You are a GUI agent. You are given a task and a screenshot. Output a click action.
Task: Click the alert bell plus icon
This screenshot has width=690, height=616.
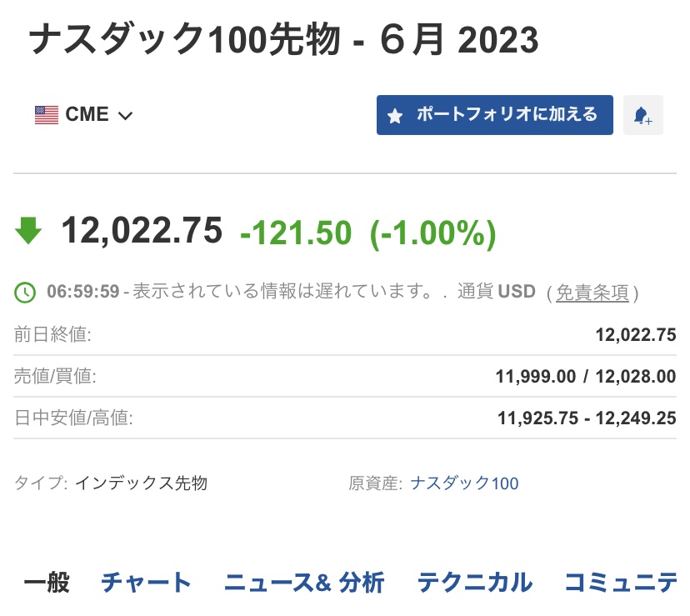click(x=642, y=115)
